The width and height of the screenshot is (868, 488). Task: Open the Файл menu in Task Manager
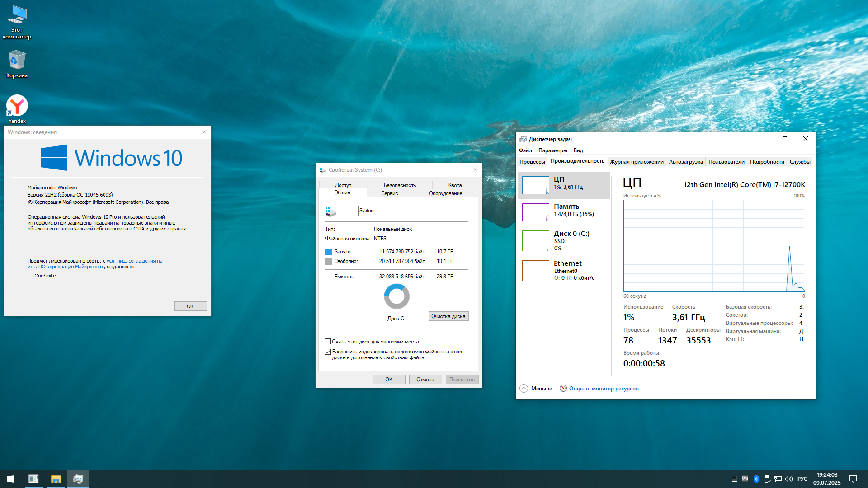click(x=525, y=150)
